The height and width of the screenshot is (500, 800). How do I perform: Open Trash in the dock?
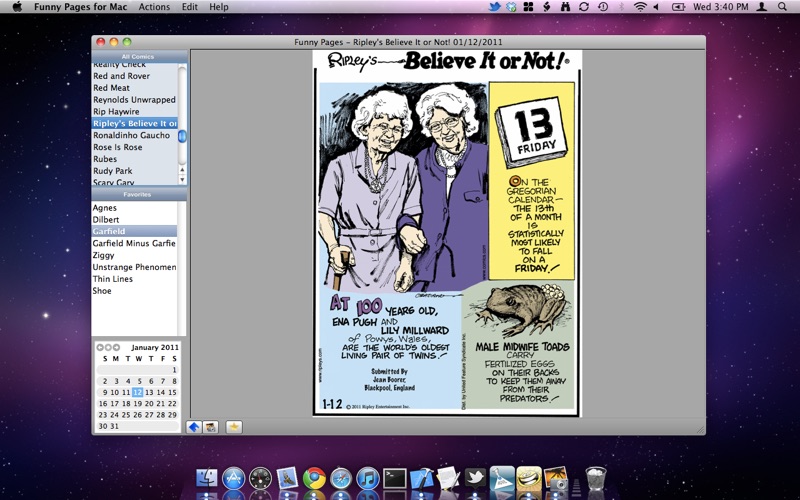(596, 479)
